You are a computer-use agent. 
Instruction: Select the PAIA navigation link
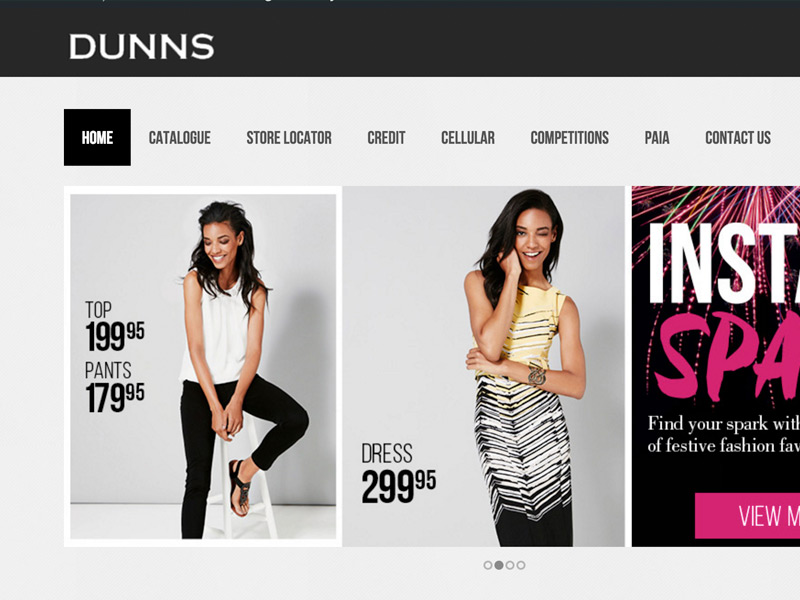pos(657,138)
